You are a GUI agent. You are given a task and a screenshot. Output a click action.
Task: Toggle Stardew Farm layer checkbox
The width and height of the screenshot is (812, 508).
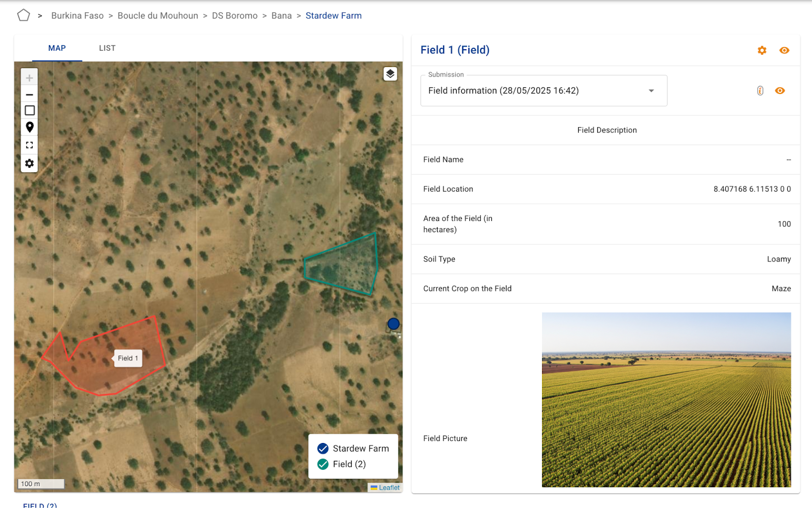(x=323, y=448)
